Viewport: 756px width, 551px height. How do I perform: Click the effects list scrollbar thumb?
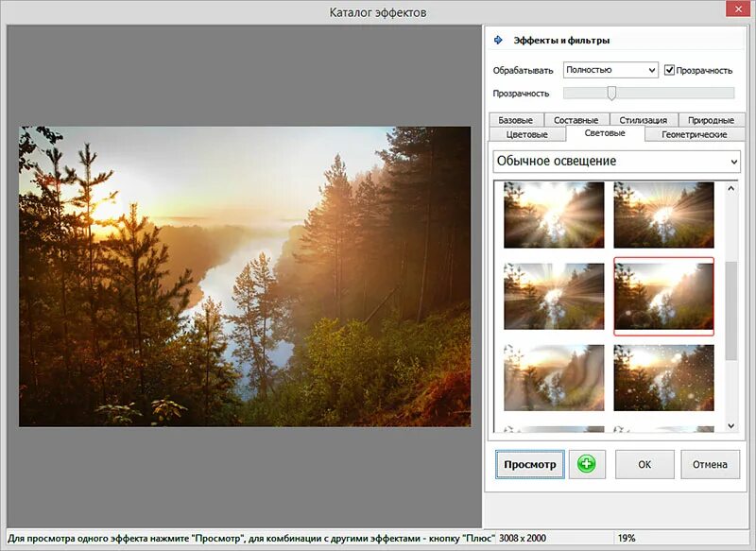(730, 311)
